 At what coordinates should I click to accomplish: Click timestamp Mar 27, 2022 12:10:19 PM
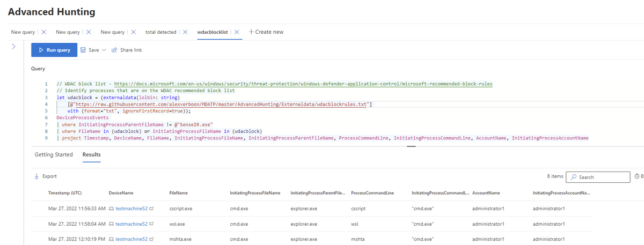coord(77,239)
